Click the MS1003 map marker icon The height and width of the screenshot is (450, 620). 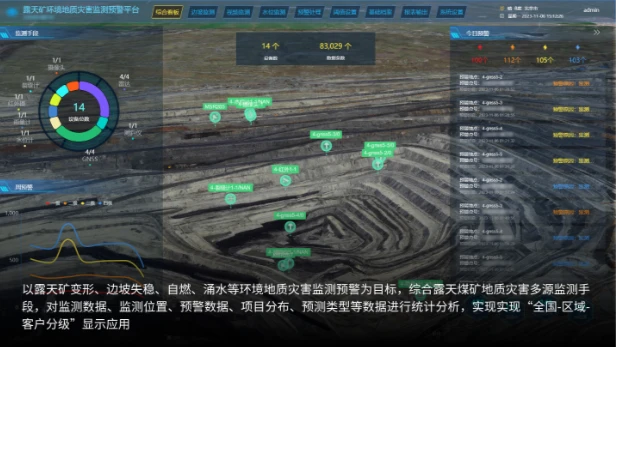[214, 116]
